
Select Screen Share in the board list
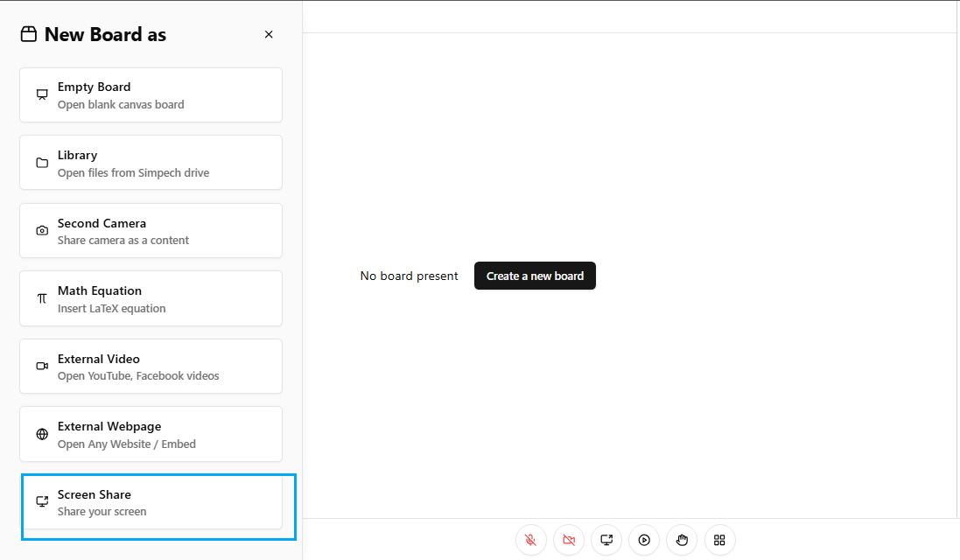(x=151, y=502)
